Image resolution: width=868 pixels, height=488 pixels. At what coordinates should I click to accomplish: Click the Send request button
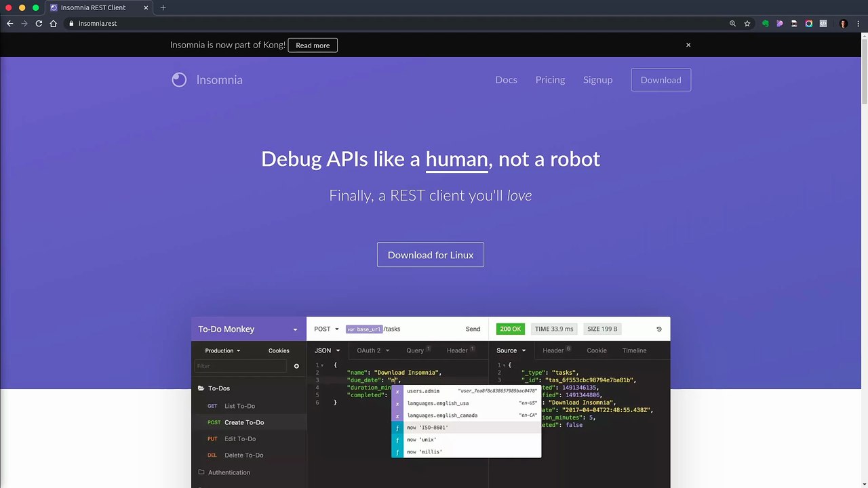[473, 329]
